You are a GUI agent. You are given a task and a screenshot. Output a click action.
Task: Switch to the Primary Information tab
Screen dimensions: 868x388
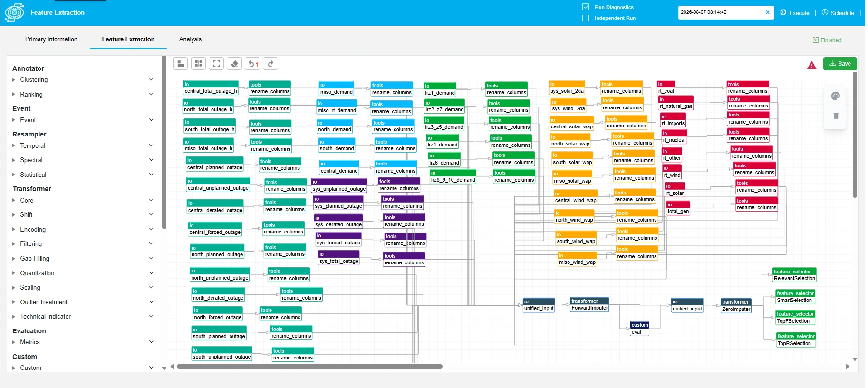click(51, 39)
